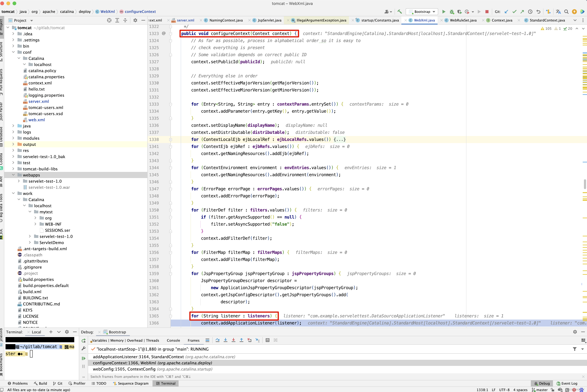Click the server.xml file in project tree
This screenshot has width=587, height=392.
(x=39, y=101)
